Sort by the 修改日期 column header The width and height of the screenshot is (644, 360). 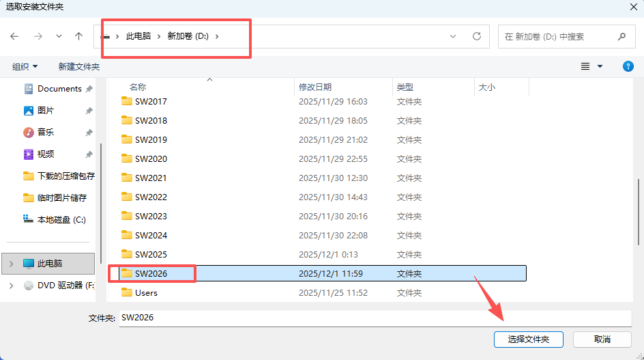pyautogui.click(x=315, y=87)
